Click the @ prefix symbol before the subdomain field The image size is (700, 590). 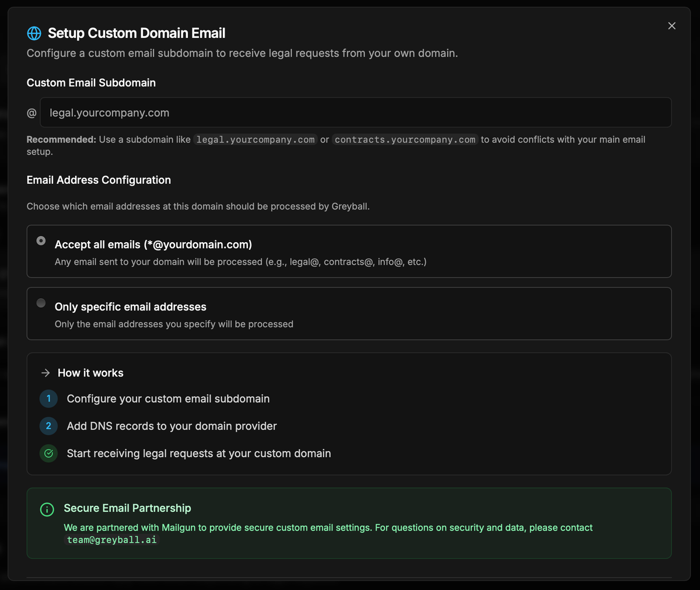pyautogui.click(x=32, y=113)
